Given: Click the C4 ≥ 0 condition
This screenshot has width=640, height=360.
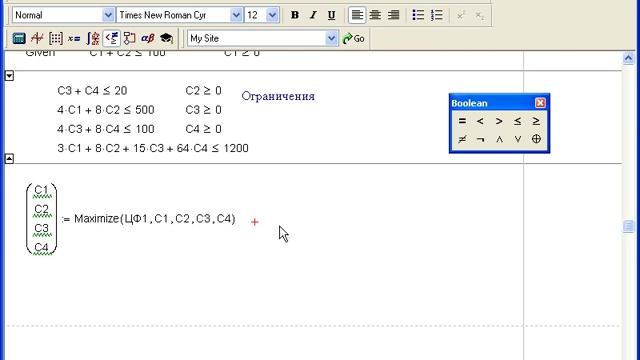Looking at the screenshot, I should point(203,129).
